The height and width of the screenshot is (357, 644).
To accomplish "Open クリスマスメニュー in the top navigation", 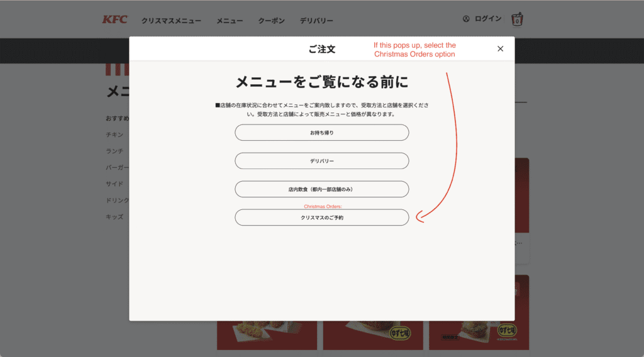I will click(171, 21).
